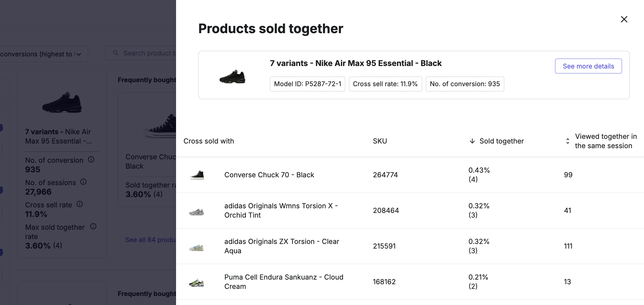Click info icon next to No. of sessions
This screenshot has height=305, width=644.
pos(83,182)
